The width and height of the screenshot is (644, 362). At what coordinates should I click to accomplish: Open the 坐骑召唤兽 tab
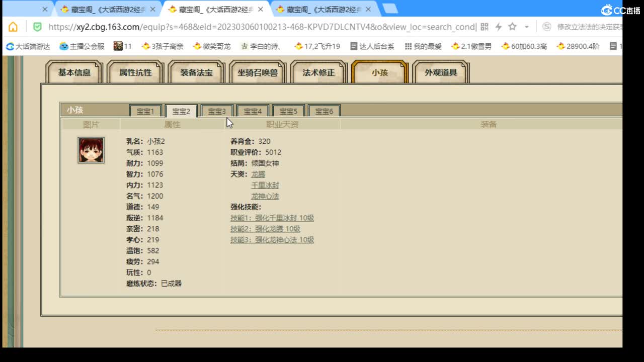tap(258, 72)
